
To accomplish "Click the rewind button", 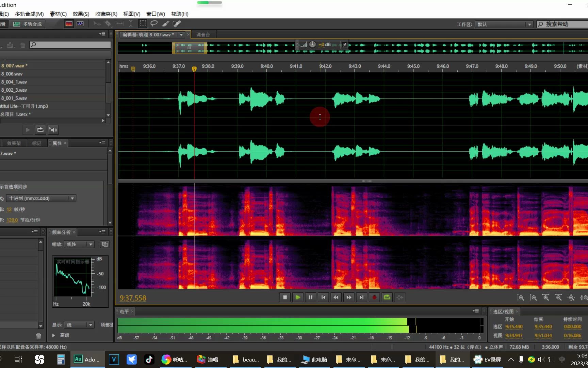I will tap(336, 297).
